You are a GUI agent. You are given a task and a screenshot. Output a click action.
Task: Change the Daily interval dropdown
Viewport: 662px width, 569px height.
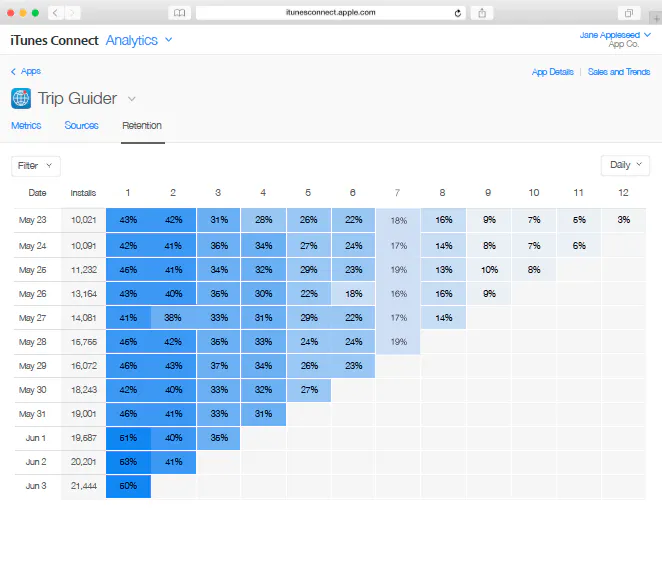point(625,166)
